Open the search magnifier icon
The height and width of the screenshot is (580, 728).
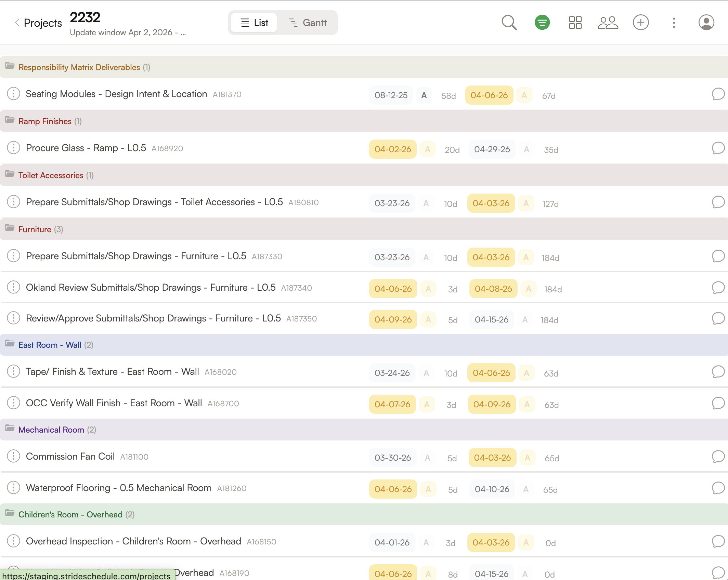click(509, 23)
